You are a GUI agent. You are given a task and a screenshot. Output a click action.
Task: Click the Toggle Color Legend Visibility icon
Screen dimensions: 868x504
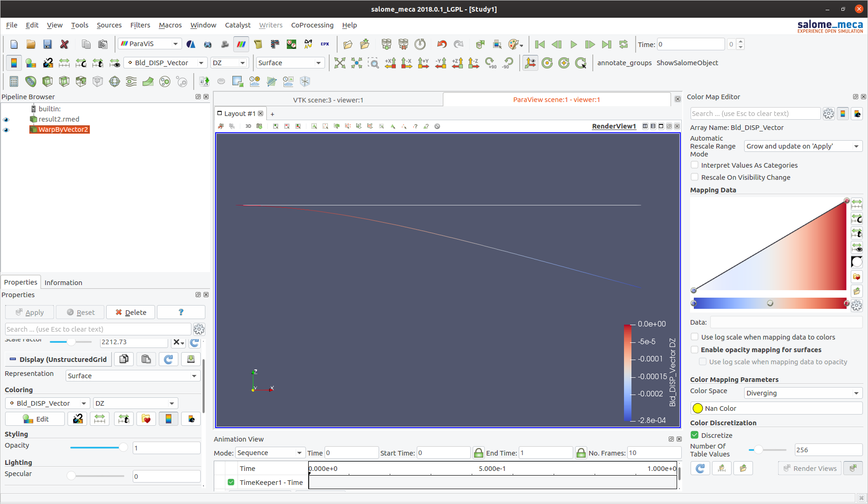click(14, 63)
